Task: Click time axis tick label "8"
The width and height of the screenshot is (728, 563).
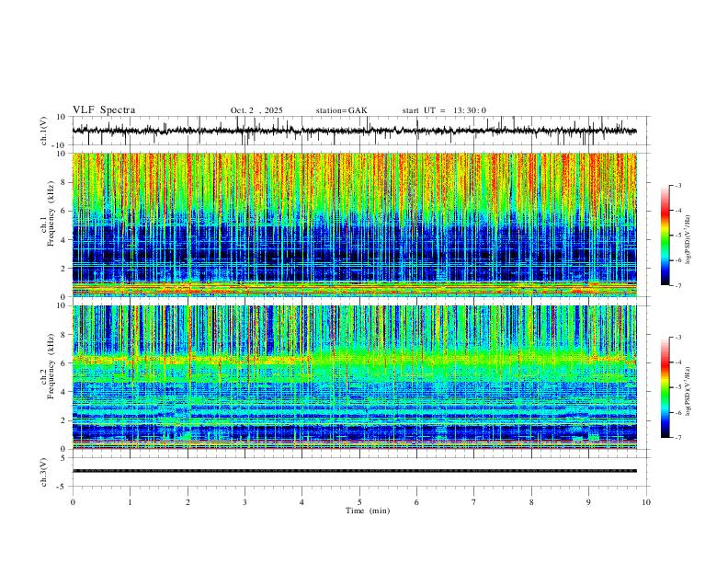Action: [x=531, y=502]
